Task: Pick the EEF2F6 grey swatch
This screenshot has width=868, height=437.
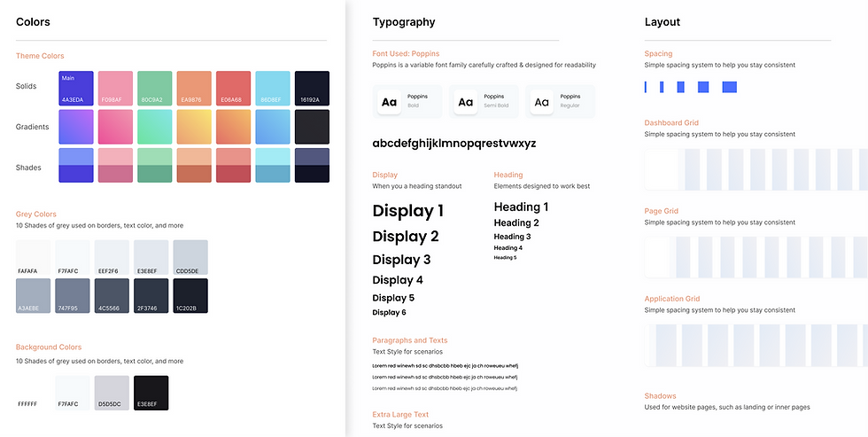Action: tap(112, 257)
